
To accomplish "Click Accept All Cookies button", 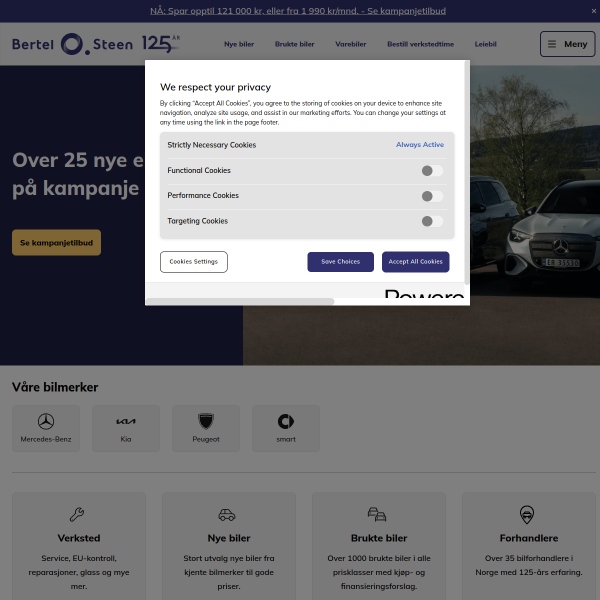I will (416, 262).
